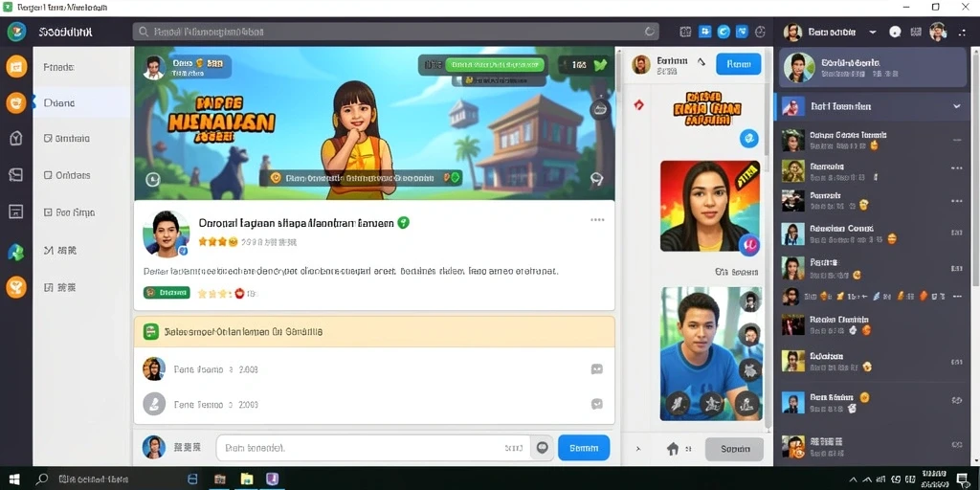
Task: Click the round bowl icon on banner right edge
Action: [599, 109]
